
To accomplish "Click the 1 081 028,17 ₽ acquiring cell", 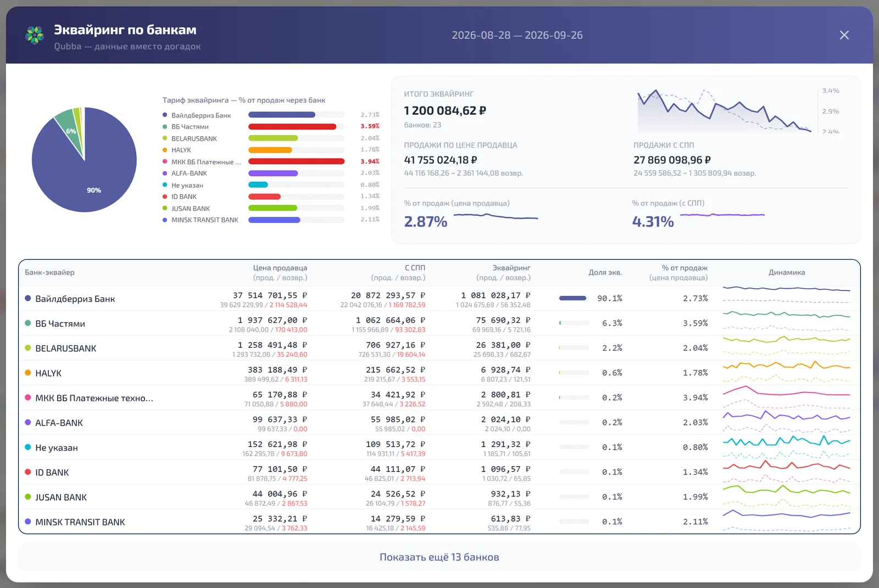I will [x=496, y=295].
